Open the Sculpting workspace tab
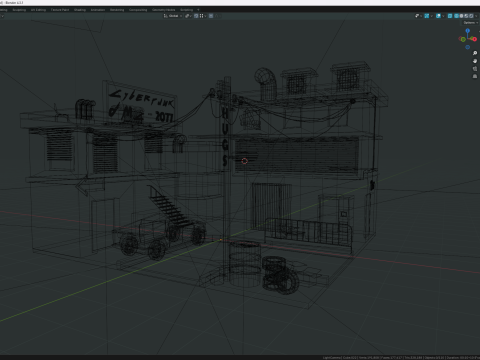Screen dimensions: 480x360 pos(19,10)
